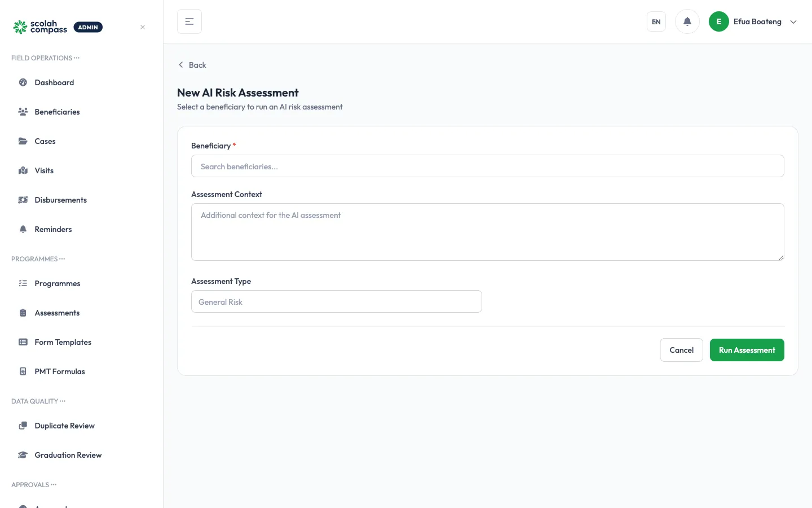Click the Form Templates icon
This screenshot has height=508, width=812.
click(x=23, y=342)
